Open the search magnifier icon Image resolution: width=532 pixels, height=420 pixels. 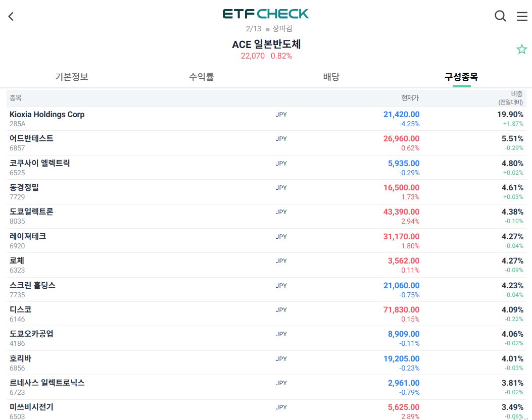[x=500, y=16]
